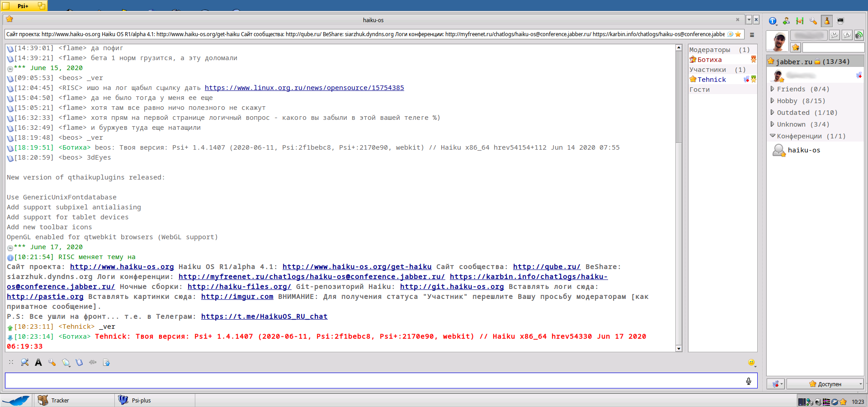Click the document with blue arrow icon
Image resolution: width=868 pixels, height=407 pixels.
pos(107,362)
